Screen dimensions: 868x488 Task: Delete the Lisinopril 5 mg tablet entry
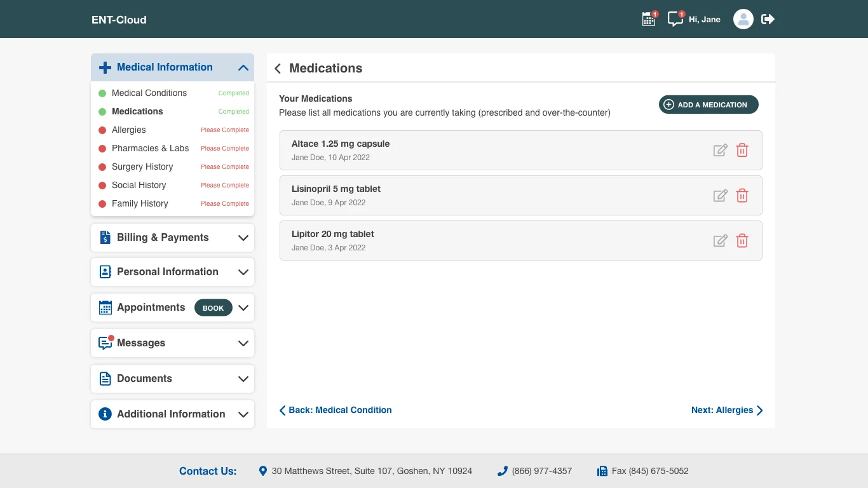coord(742,196)
